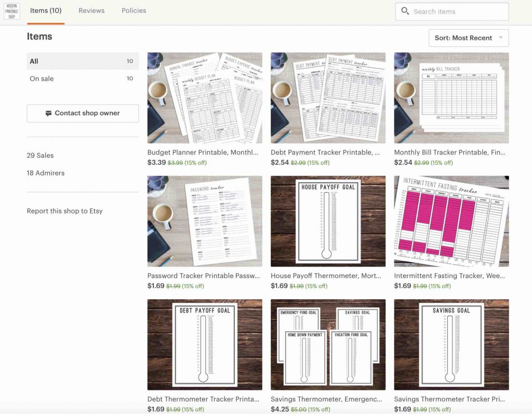The height and width of the screenshot is (414, 532).
Task: Open the Savings Thermometer four-pack thumbnail
Action: (328, 344)
